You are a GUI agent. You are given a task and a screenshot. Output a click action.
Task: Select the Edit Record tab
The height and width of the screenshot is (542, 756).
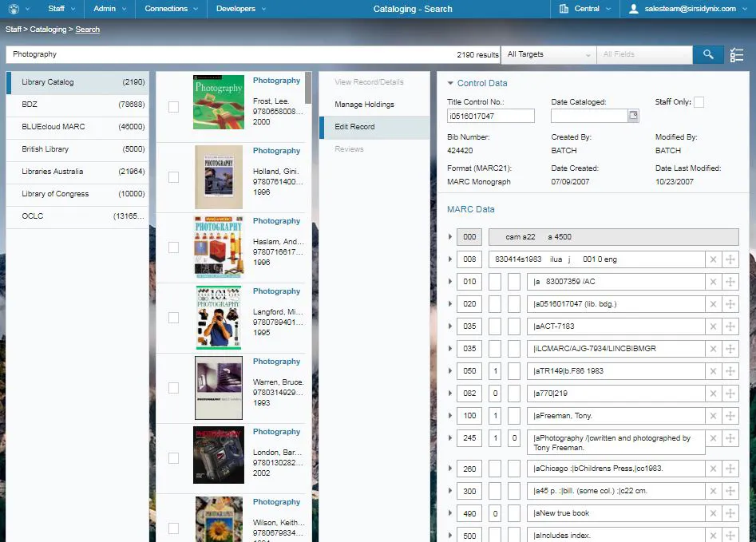tap(374, 127)
